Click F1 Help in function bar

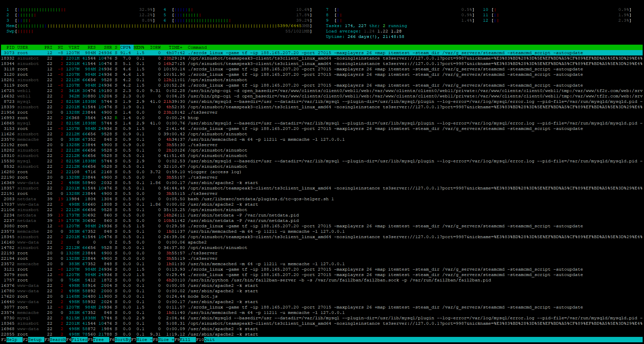click(x=12, y=340)
